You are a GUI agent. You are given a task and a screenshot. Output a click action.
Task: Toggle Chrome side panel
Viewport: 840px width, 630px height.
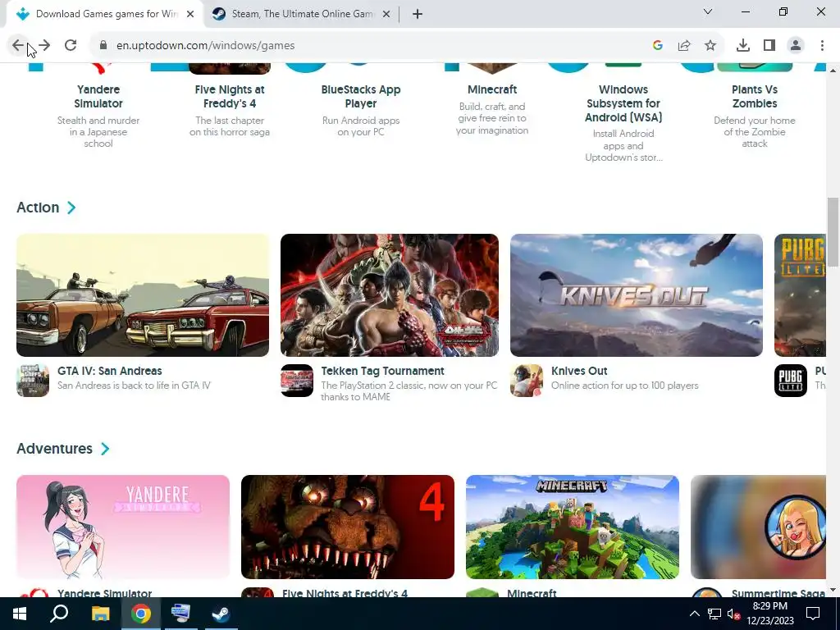[x=769, y=46]
